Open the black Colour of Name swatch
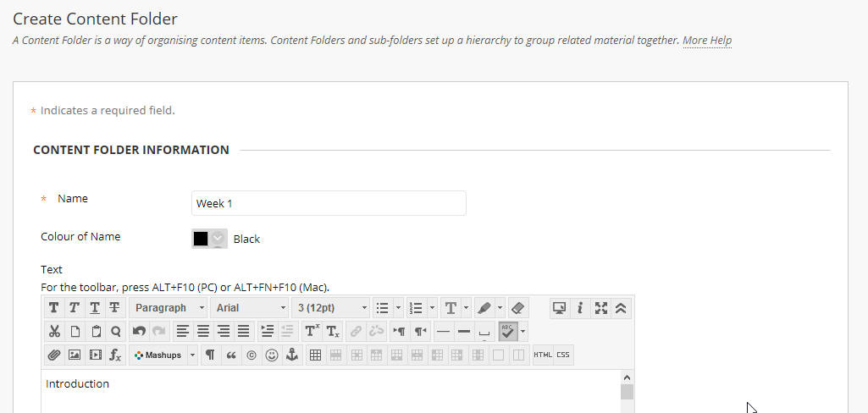The image size is (868, 413). 209,239
